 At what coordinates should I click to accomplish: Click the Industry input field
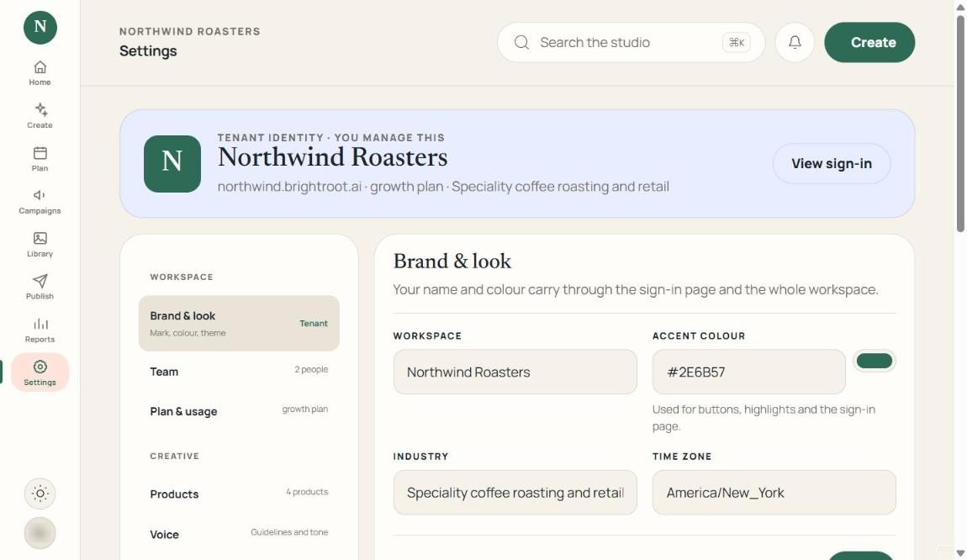[x=515, y=492]
